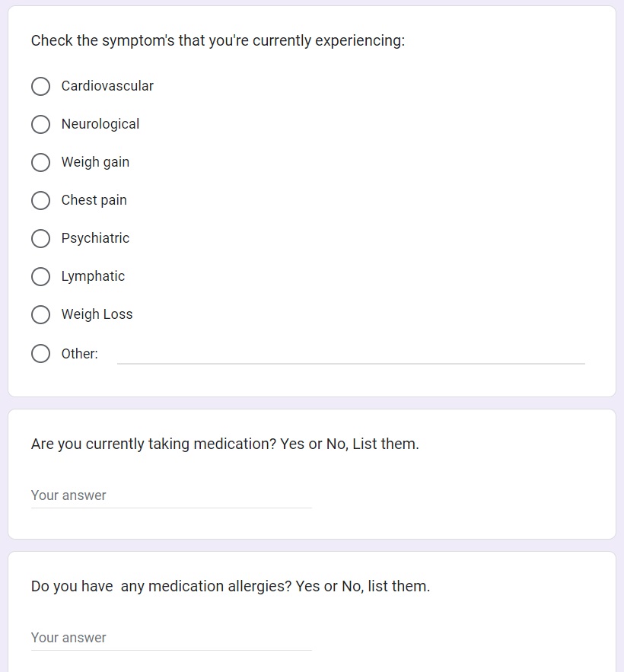
Task: Select the Other radio button
Action: click(41, 354)
